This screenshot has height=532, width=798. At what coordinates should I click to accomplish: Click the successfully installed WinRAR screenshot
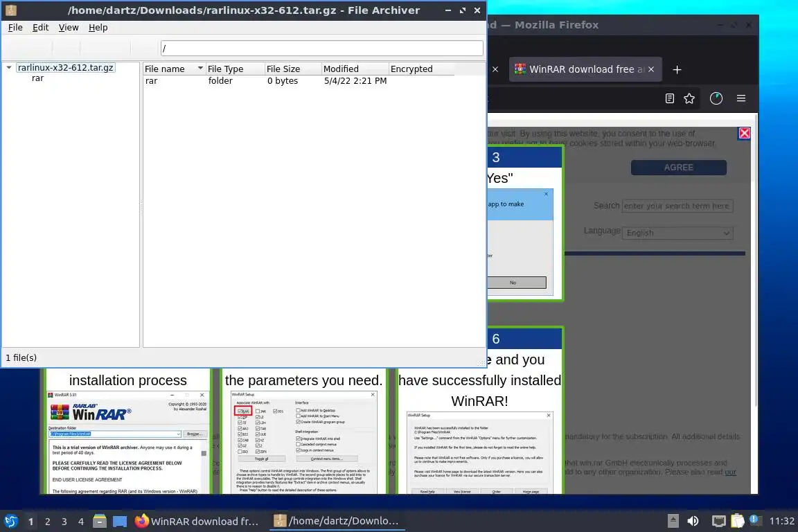[479, 452]
